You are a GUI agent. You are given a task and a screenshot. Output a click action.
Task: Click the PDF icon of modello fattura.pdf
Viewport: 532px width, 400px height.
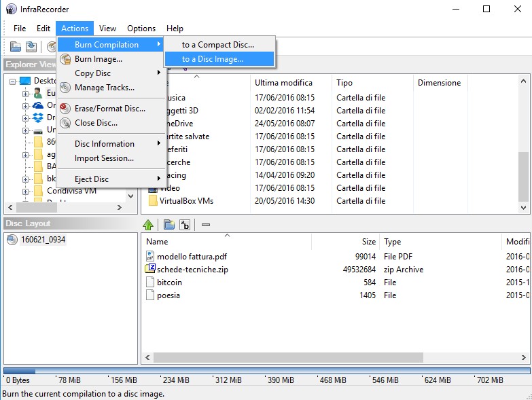150,256
